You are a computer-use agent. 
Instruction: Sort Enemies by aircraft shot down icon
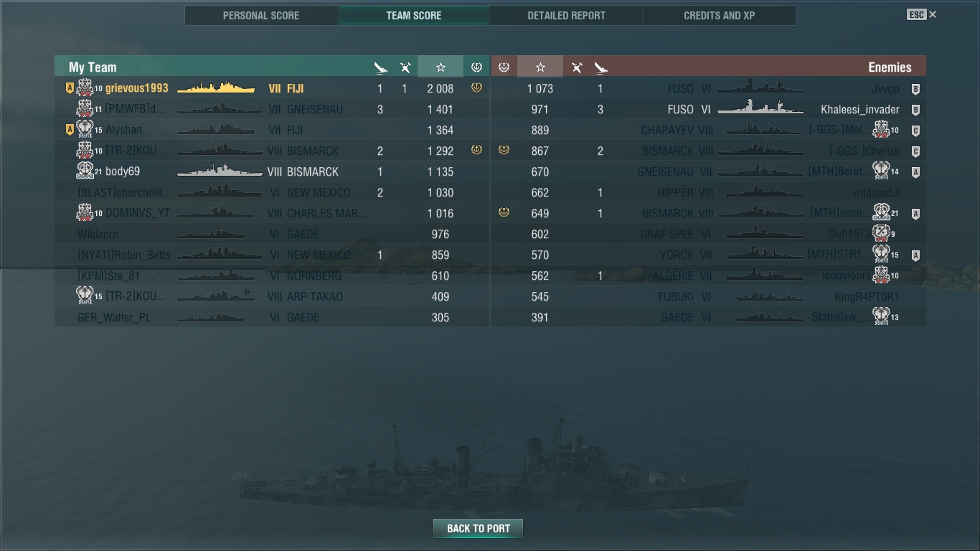(x=576, y=67)
